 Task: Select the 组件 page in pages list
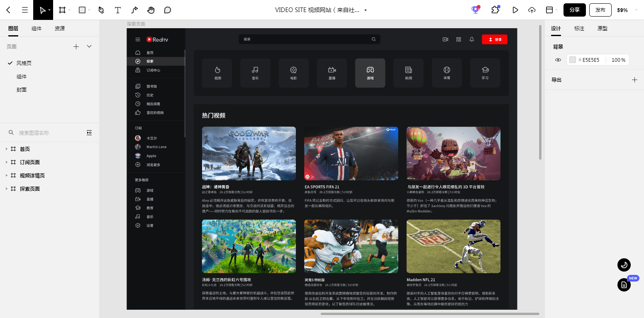(x=22, y=77)
